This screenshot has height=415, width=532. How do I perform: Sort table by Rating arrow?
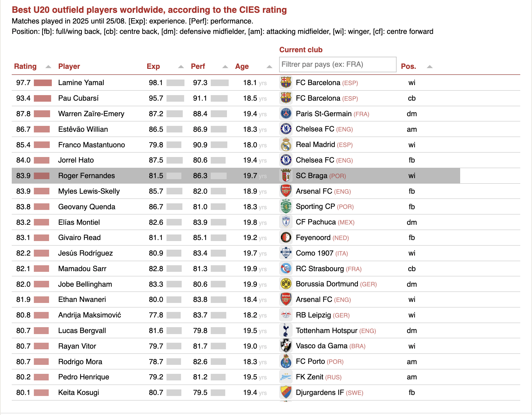[x=48, y=67]
